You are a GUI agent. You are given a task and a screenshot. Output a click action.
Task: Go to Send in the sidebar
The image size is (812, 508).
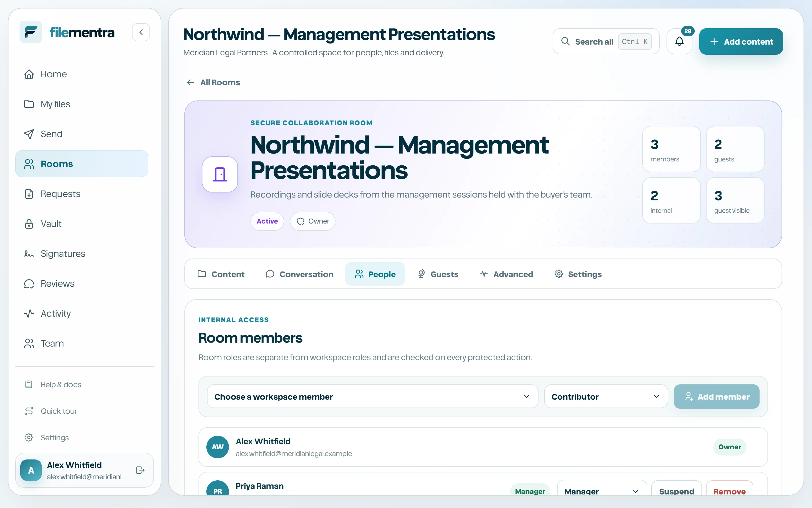point(81,134)
